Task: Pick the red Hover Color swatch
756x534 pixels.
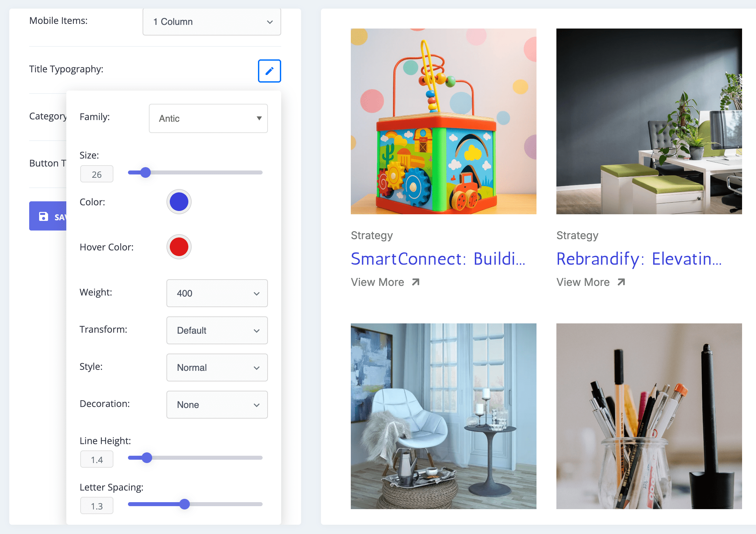Action: click(179, 247)
